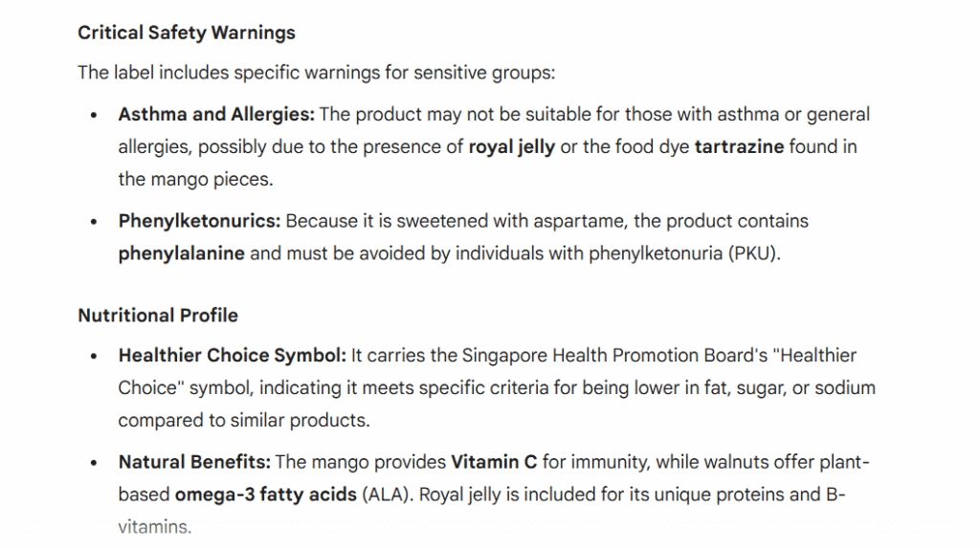Click the bold word "phenylalanine"
The image size is (980, 548).
(x=182, y=254)
